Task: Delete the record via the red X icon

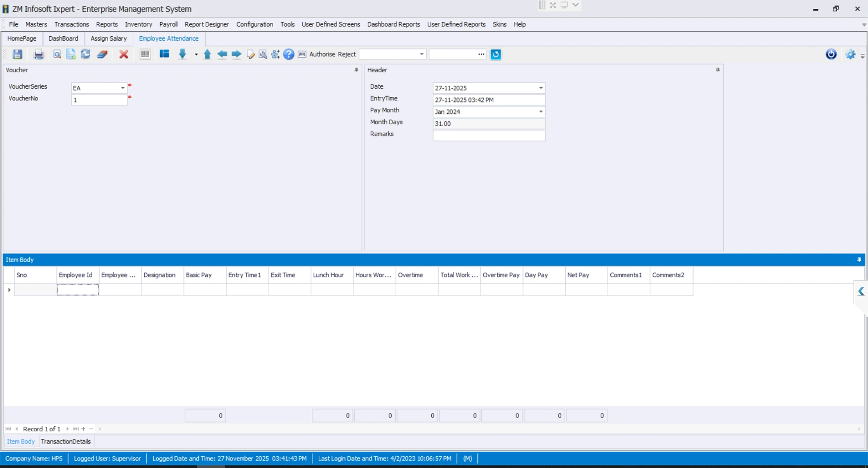Action: [123, 54]
